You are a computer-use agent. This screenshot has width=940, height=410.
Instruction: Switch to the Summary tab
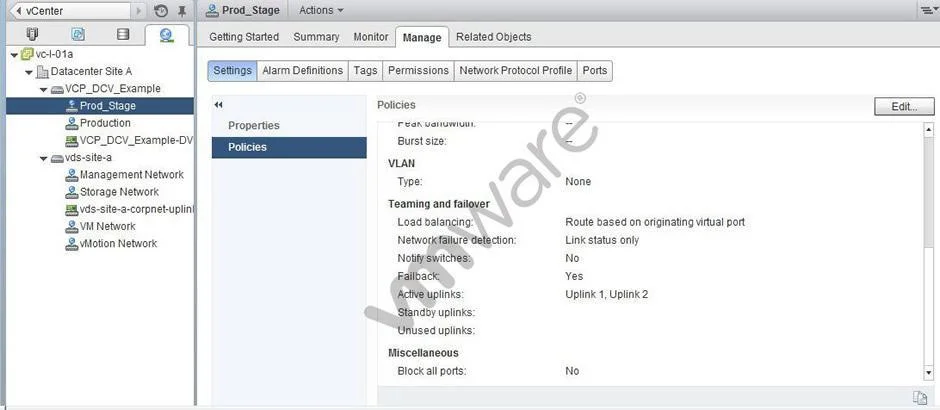pos(316,37)
